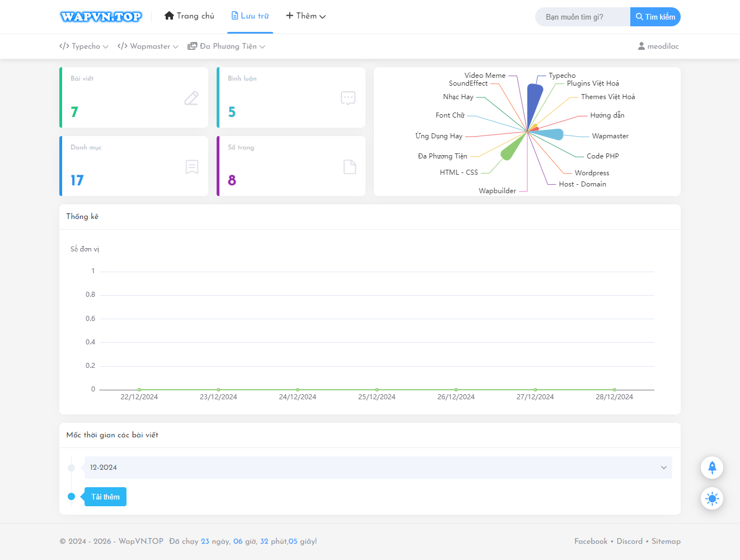Click the Thống kê section header
Screen dimensions: 740x560
(x=82, y=216)
